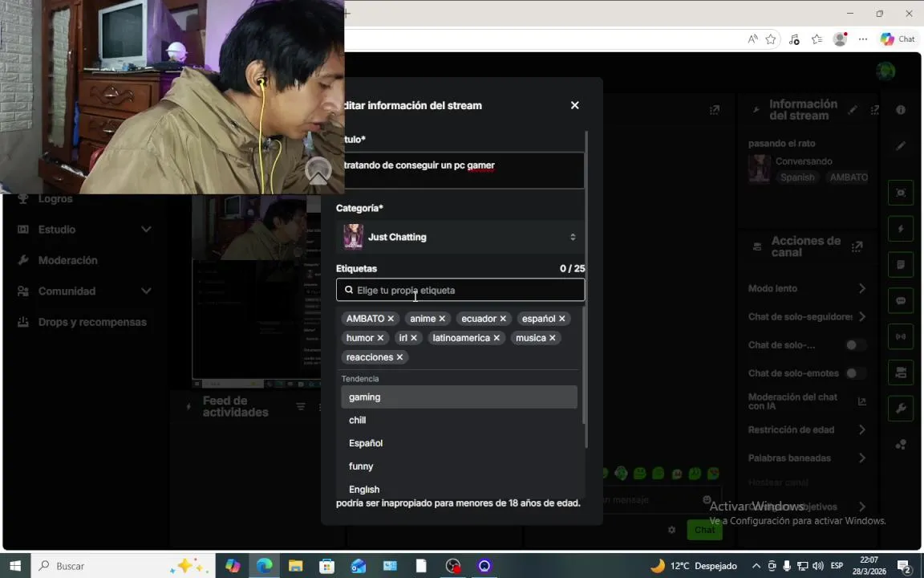Remove the AMBATO tag
The width and height of the screenshot is (924, 578).
coord(391,319)
